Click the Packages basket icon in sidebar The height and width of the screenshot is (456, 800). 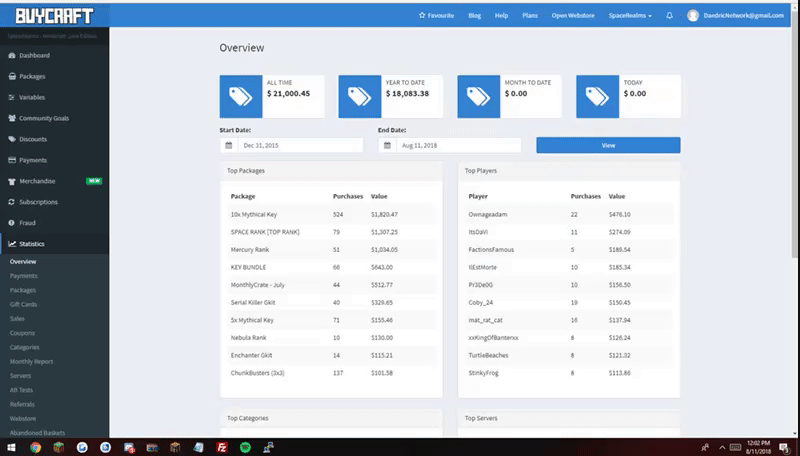pos(12,76)
